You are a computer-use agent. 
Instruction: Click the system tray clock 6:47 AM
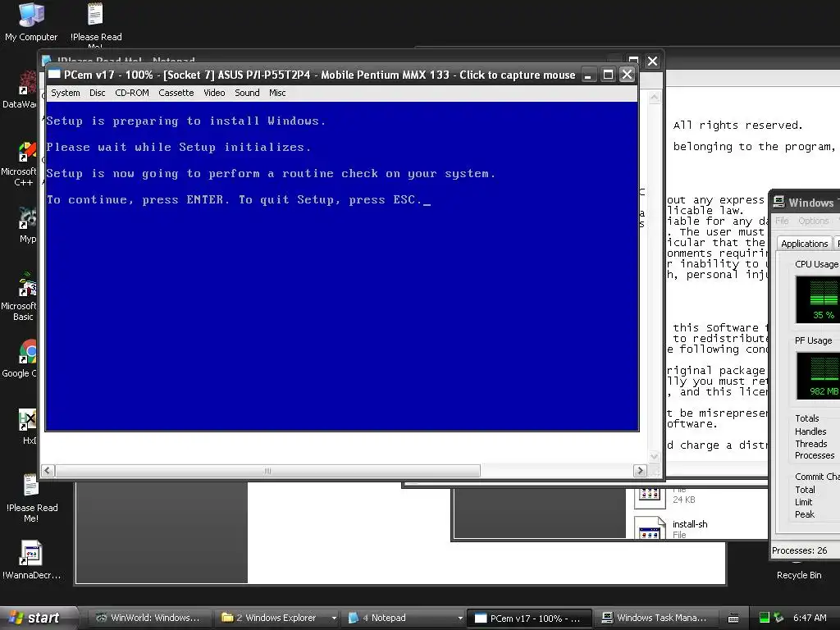(x=810, y=618)
